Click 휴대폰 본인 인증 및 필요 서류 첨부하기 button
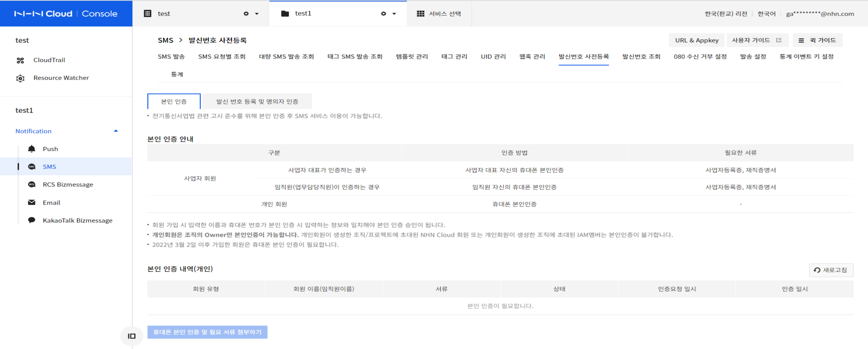868x349 pixels. [207, 332]
